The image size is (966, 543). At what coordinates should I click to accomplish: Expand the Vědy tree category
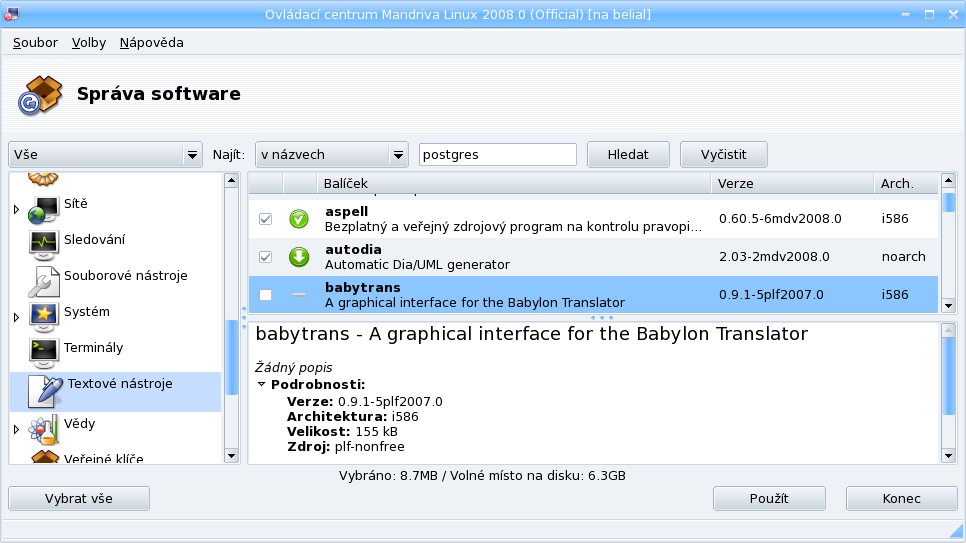tap(17, 429)
